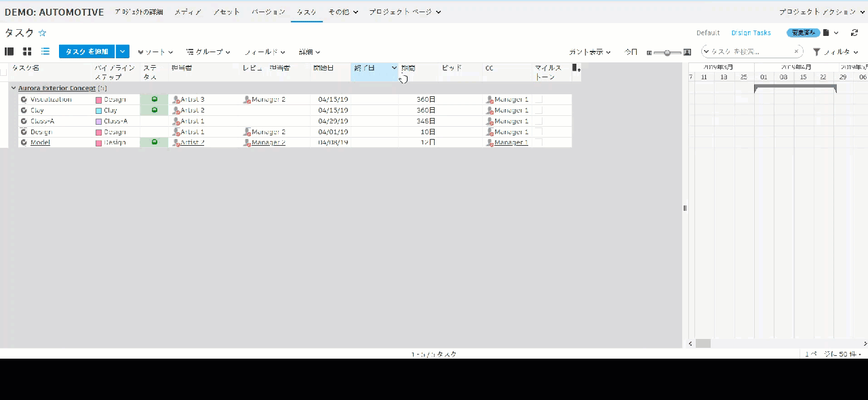868x400 pixels.
Task: Open the 詳細 more dropdown
Action: coord(309,52)
